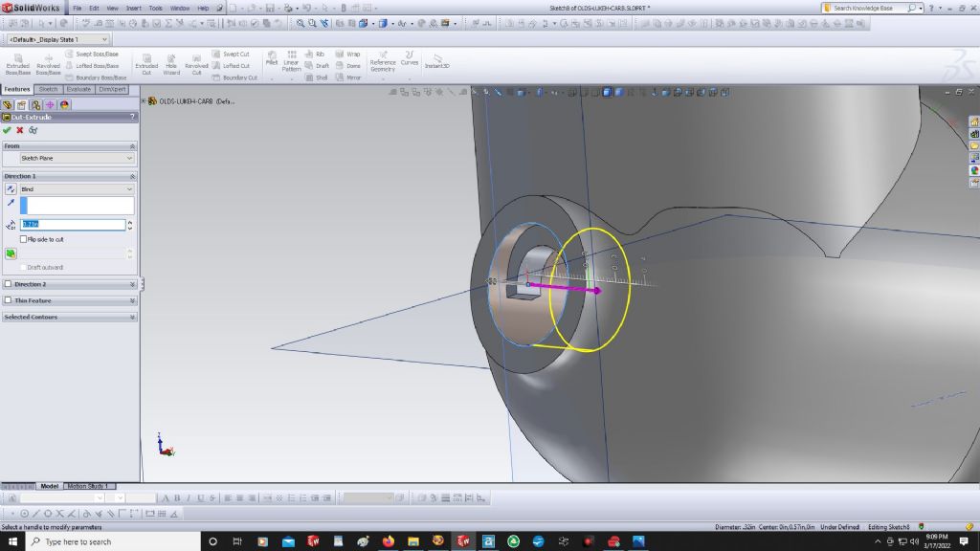
Task: Cancel the Cut-Extrude with red X
Action: click(x=20, y=130)
